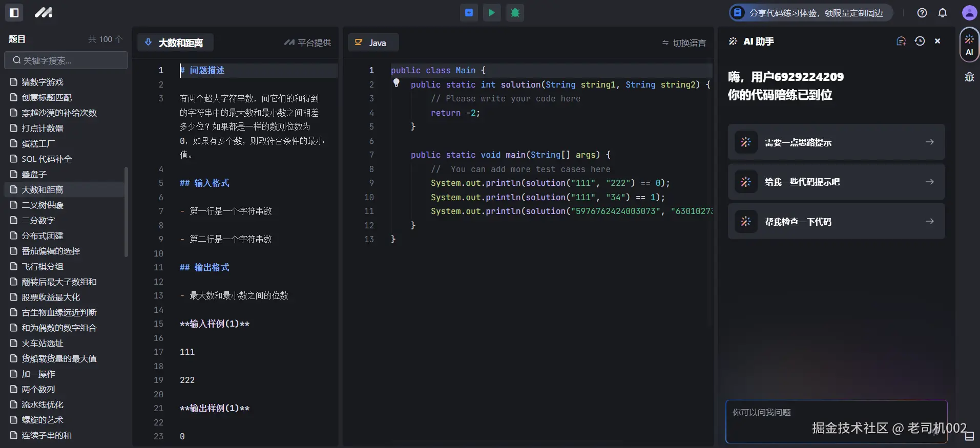Screen dimensions: 980x448
Task: Open the 切换语言 language switcher
Action: [684, 43]
